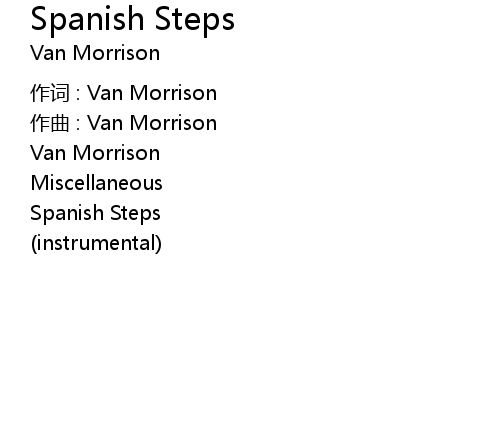Click the word Morrison in the artist subtitle
The width and height of the screenshot is (500, 430).
[x=116, y=53]
